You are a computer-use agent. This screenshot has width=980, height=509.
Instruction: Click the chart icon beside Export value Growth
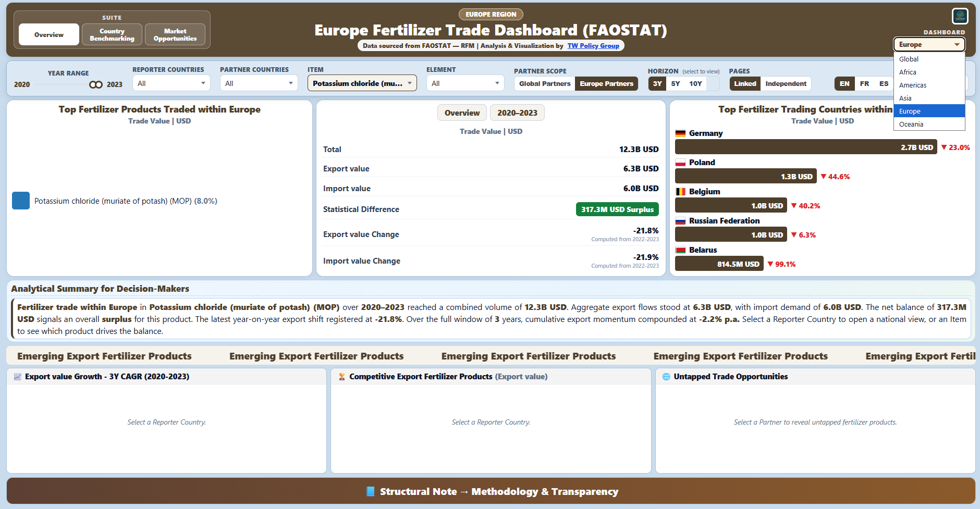pyautogui.click(x=18, y=377)
